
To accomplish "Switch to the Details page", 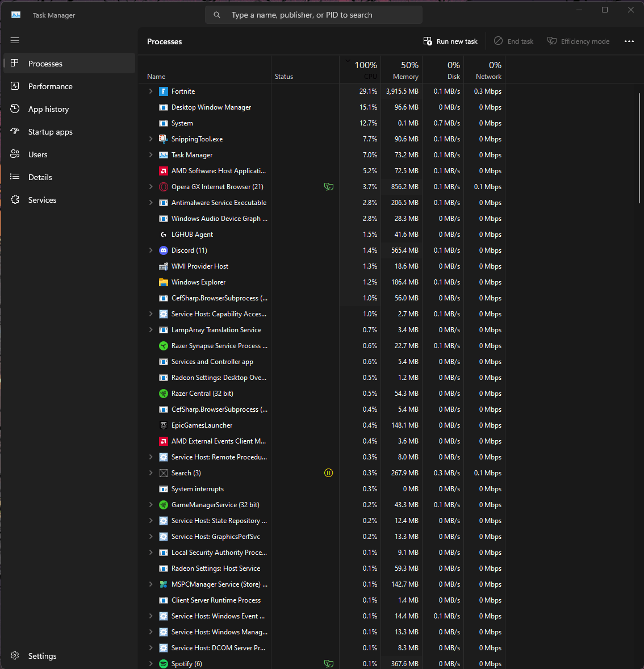I will [69, 177].
